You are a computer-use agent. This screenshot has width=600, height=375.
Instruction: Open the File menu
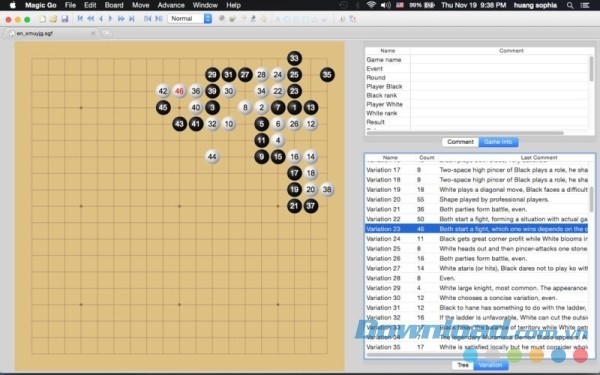70,5
